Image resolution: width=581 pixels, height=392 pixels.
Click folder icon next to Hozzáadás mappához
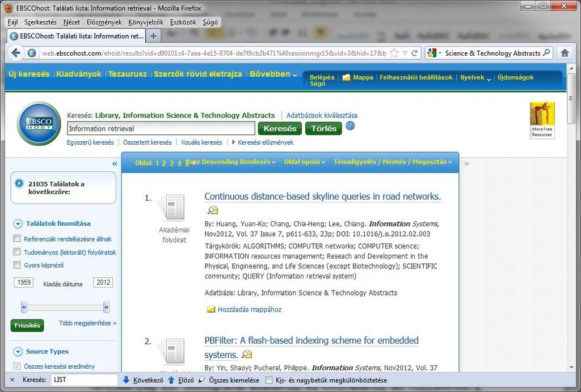pos(211,309)
